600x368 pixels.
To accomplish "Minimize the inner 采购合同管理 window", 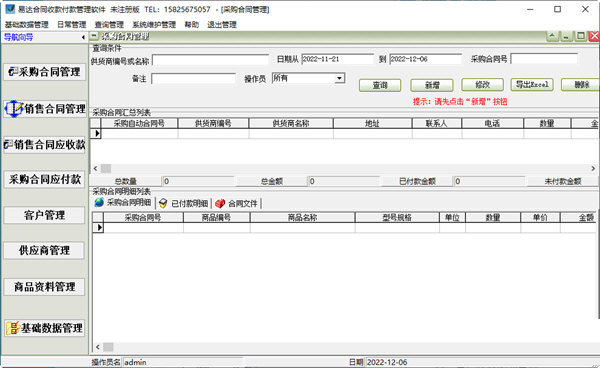I will pyautogui.click(x=566, y=36).
